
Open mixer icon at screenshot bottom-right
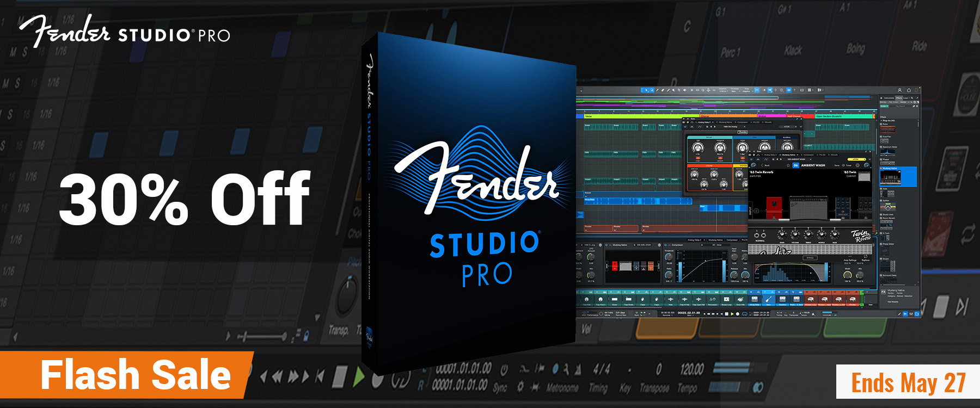point(911,314)
